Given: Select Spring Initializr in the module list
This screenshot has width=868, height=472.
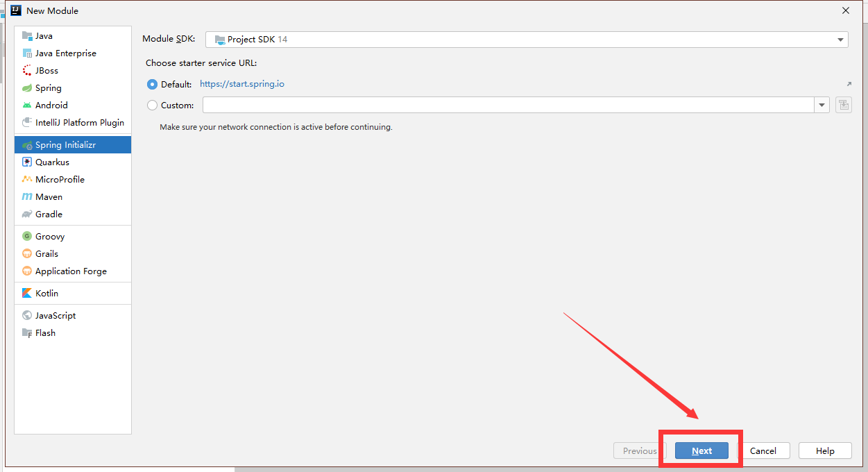Looking at the screenshot, I should (65, 145).
